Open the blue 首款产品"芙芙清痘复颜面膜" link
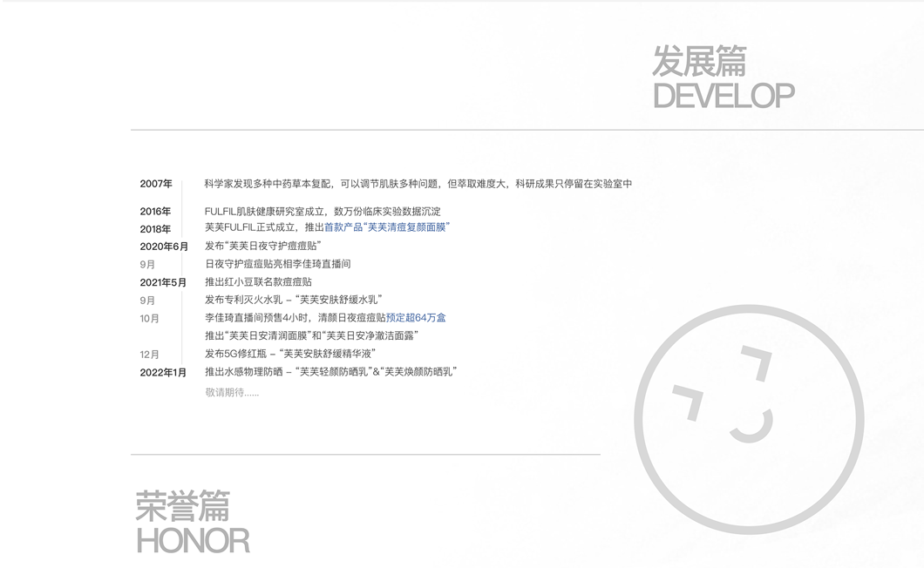The image size is (924, 568). tap(387, 227)
